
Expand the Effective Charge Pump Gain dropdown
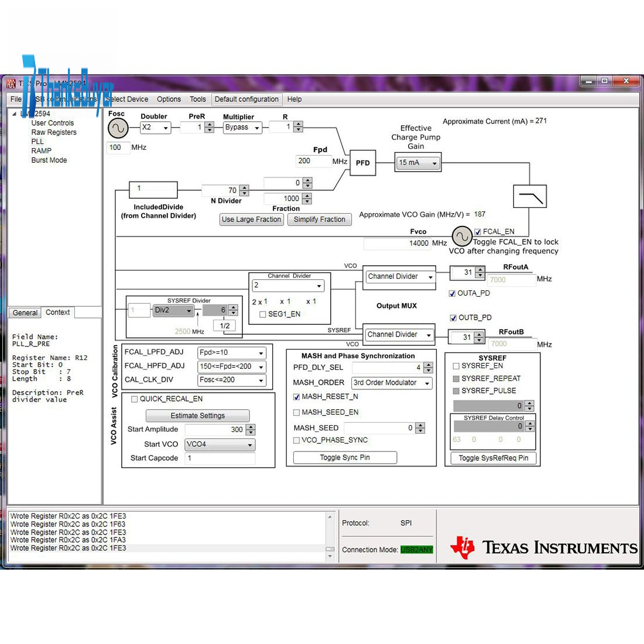(x=418, y=163)
